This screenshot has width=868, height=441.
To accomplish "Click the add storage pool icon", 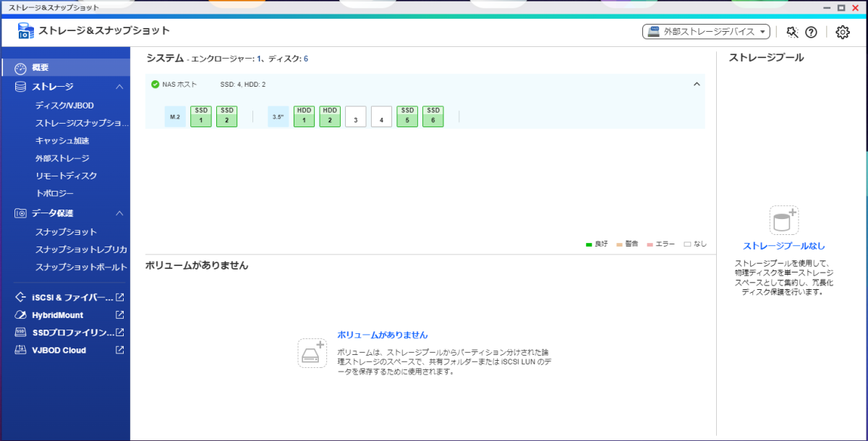I will point(784,220).
